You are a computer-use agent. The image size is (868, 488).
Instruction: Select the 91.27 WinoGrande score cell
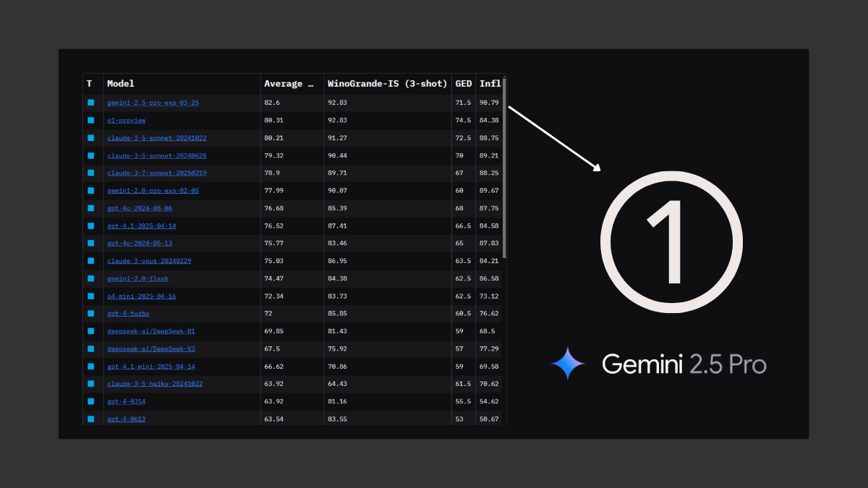tap(337, 138)
